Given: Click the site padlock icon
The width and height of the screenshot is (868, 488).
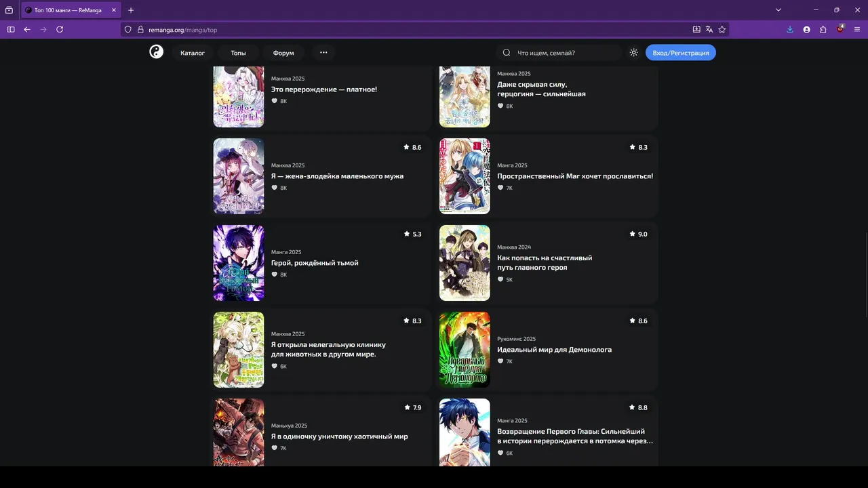Looking at the screenshot, I should point(140,30).
